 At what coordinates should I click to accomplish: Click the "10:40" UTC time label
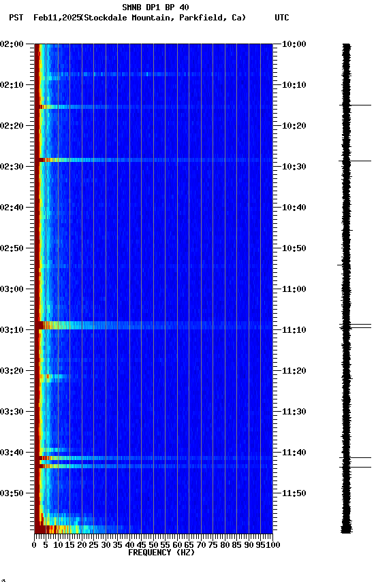[294, 208]
